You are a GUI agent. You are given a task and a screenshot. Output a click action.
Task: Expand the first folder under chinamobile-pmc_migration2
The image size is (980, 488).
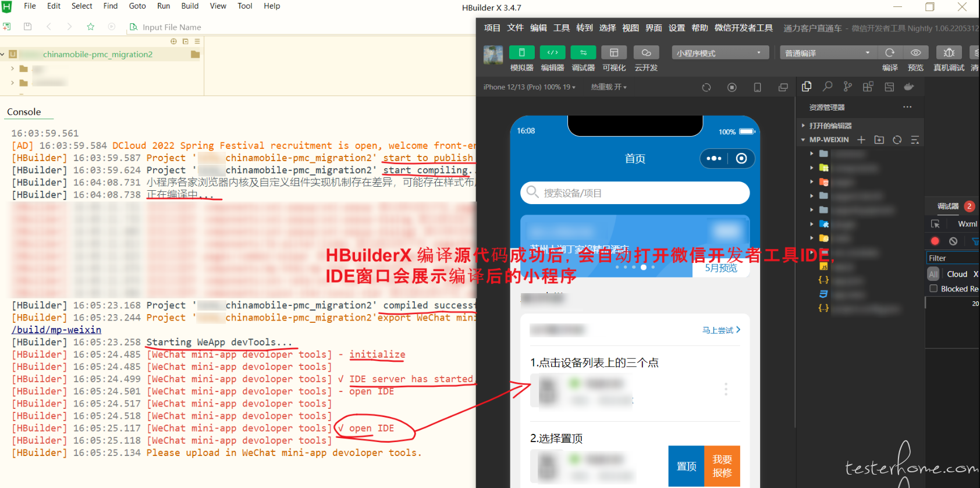(12, 69)
